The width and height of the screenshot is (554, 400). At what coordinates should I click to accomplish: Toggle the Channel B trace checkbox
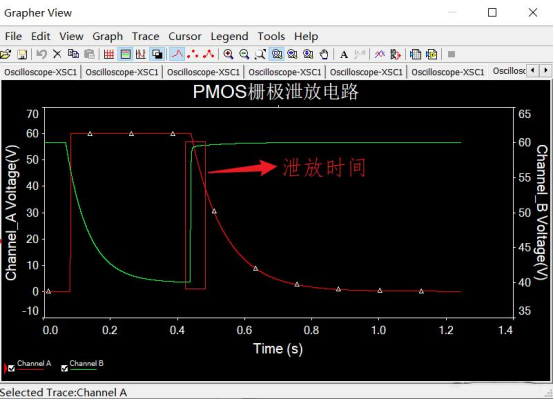pyautogui.click(x=64, y=369)
